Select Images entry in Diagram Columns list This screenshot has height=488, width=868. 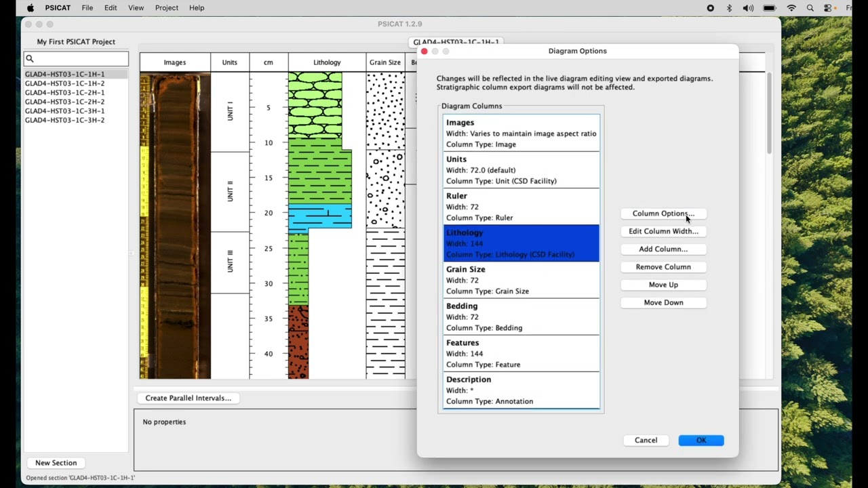point(521,133)
